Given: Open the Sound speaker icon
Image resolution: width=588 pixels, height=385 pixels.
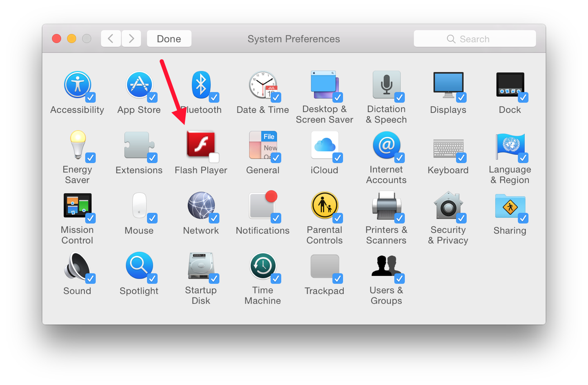Looking at the screenshot, I should 77,266.
